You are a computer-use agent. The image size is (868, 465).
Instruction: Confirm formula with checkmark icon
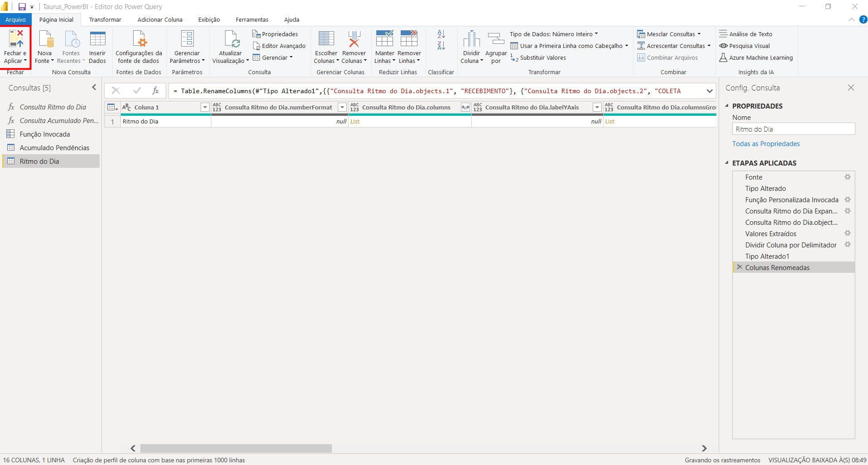(137, 91)
